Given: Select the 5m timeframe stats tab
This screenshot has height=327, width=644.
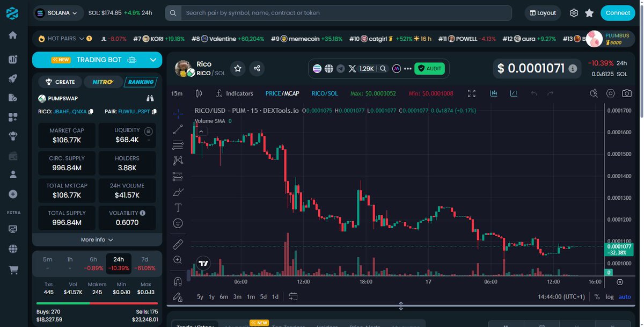Looking at the screenshot, I should tap(48, 263).
